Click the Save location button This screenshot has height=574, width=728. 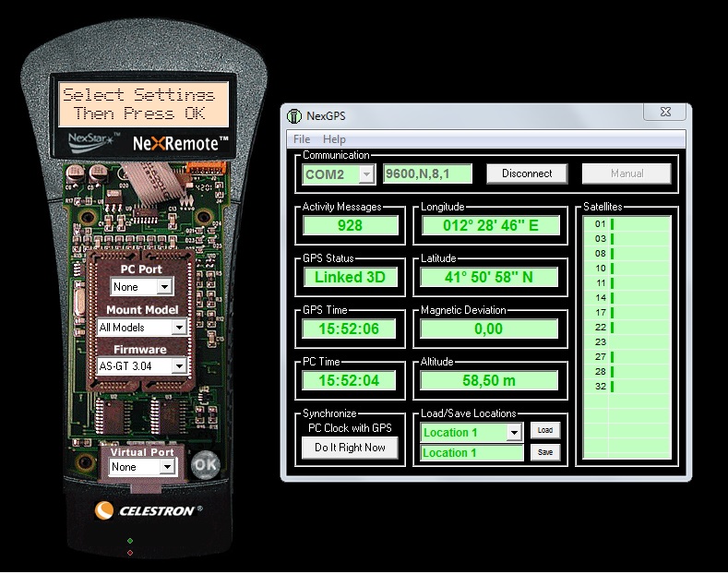pos(545,452)
